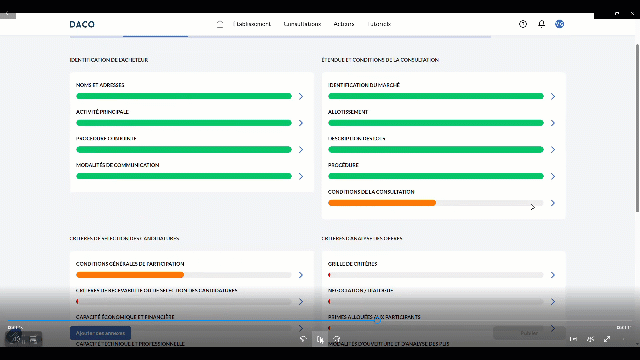640x360 pixels.
Task: Open the Tutoriels menu
Action: tap(379, 24)
